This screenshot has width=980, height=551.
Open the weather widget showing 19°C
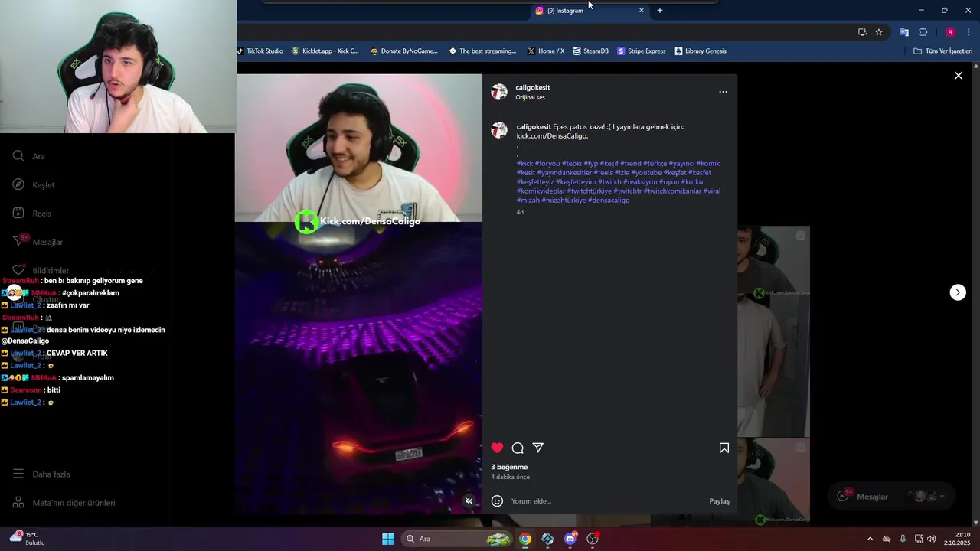28,539
